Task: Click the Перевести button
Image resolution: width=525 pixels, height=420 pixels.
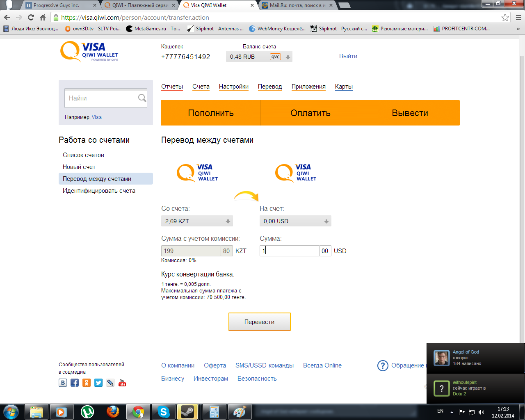Action: (260, 322)
